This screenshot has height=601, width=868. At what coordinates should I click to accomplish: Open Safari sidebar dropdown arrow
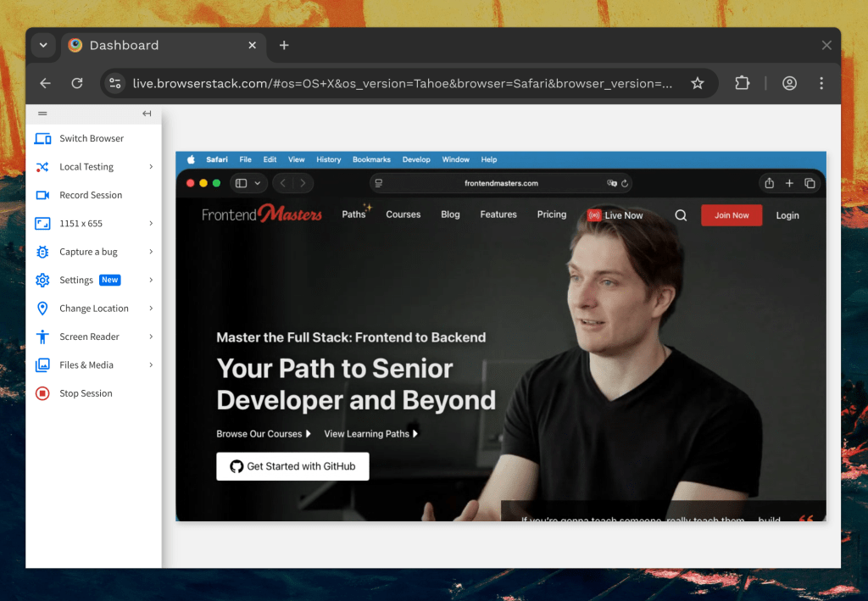(258, 183)
